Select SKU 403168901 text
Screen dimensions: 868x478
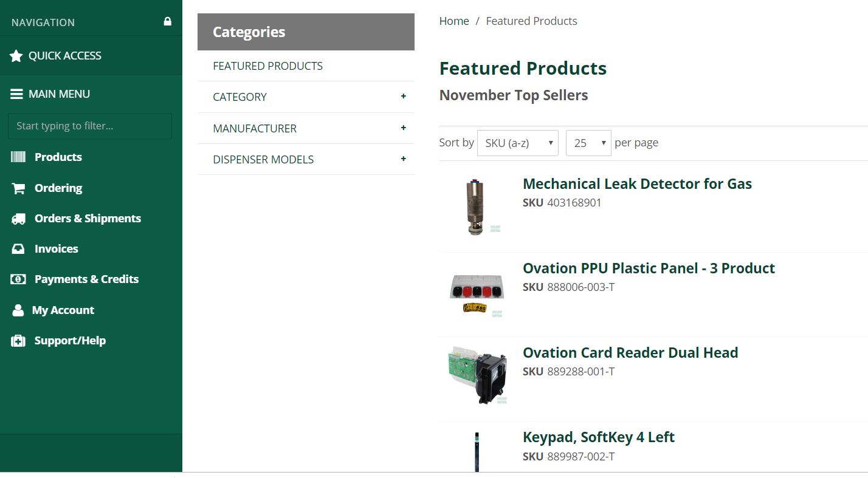562,203
